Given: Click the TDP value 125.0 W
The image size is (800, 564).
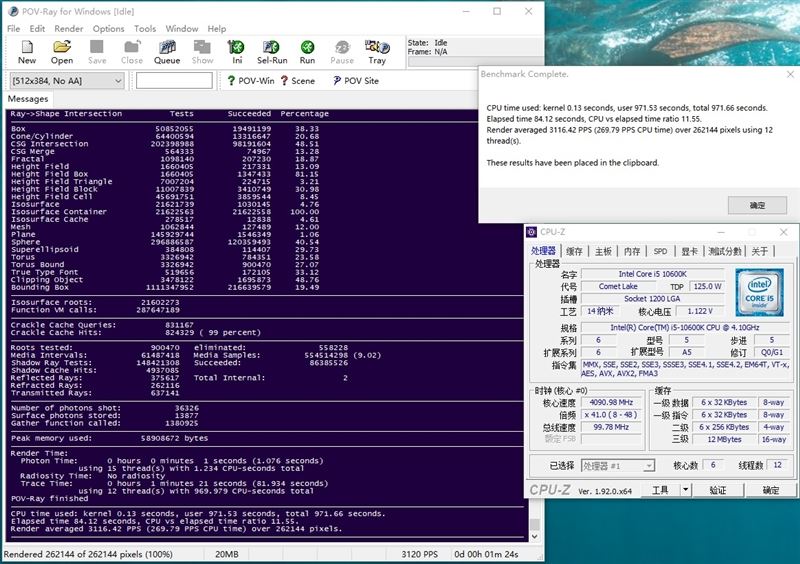Looking at the screenshot, I should 708,286.
